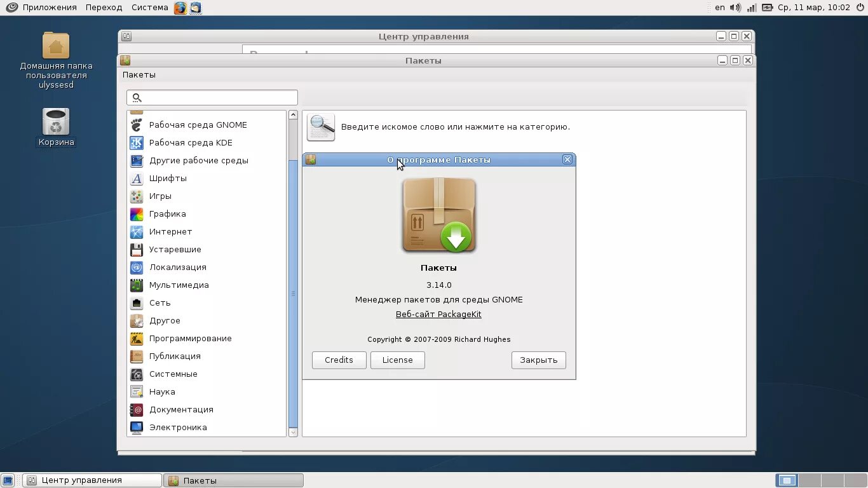Click the category list scrollbar handle
The width and height of the screenshot is (868, 488).
pyautogui.click(x=293, y=294)
